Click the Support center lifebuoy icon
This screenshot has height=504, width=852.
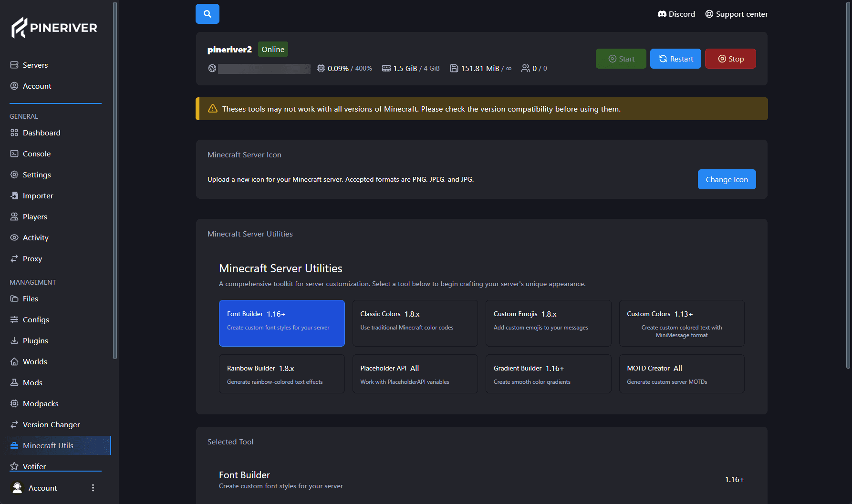pos(709,14)
